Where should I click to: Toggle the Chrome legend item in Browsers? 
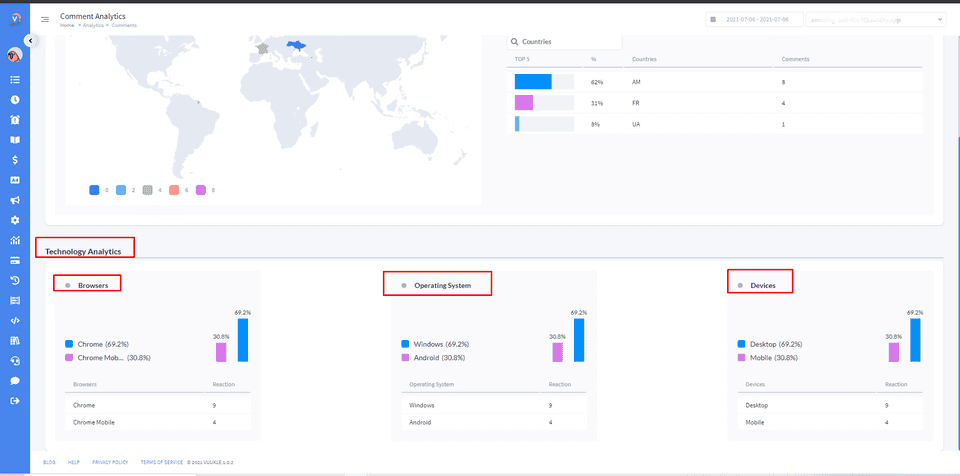pos(97,343)
